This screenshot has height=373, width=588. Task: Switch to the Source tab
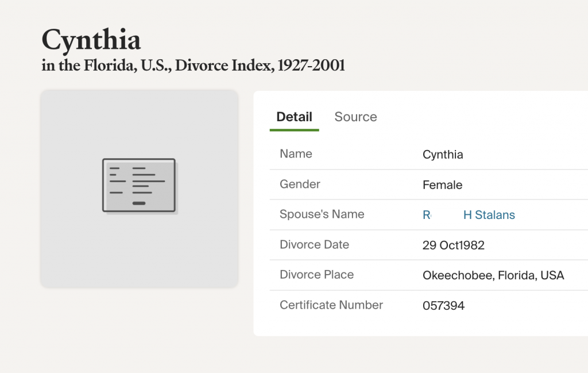point(355,117)
